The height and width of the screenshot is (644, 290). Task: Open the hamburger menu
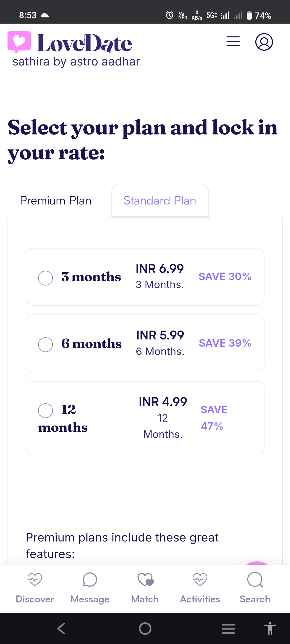[x=233, y=41]
